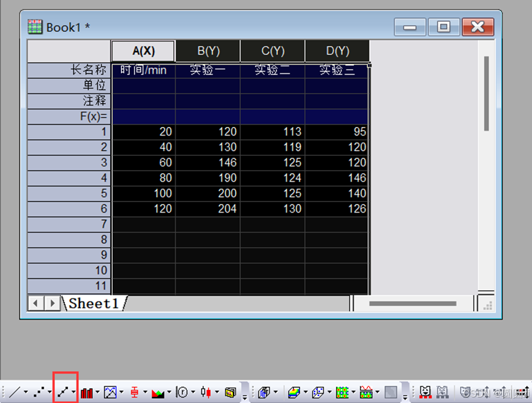The width and height of the screenshot is (532, 403).
Task: Select the Line plot tool
Action: [14, 392]
